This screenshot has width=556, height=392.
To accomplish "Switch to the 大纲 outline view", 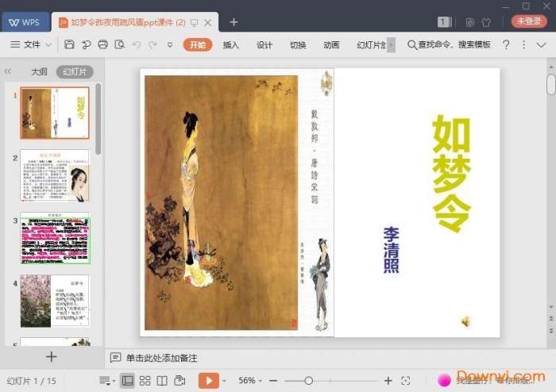I will (x=39, y=72).
